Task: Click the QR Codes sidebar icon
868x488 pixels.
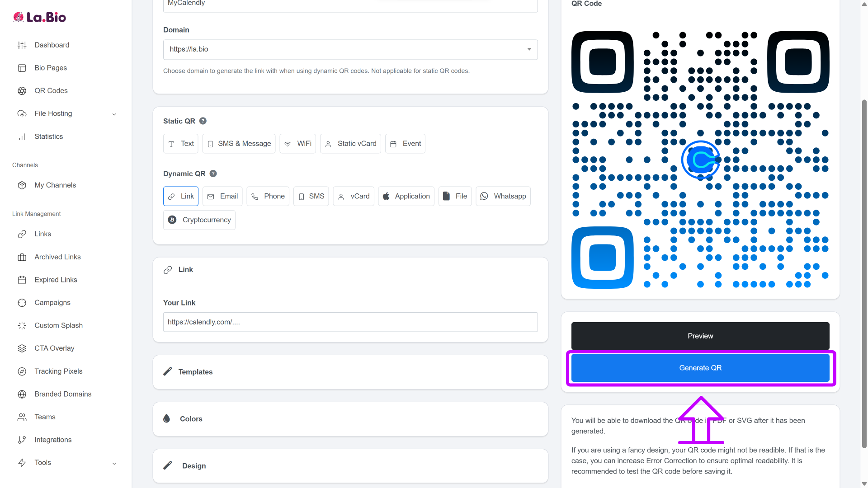Action: 22,91
